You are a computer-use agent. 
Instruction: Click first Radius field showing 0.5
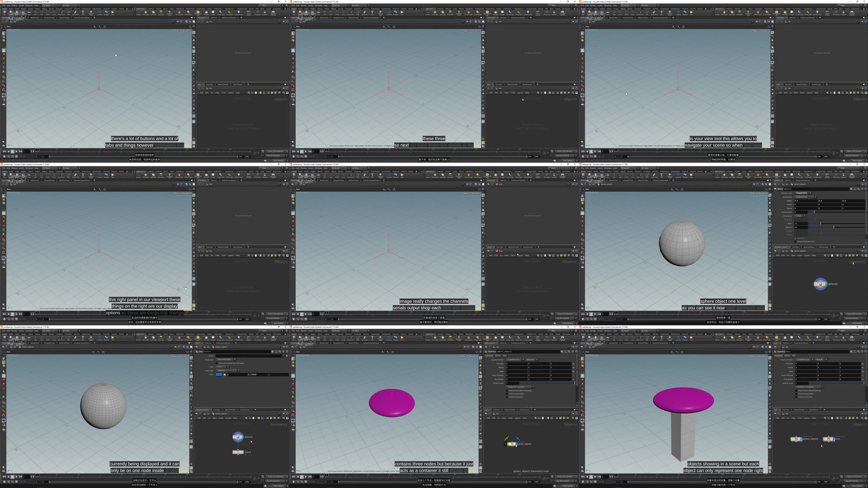[x=806, y=201]
